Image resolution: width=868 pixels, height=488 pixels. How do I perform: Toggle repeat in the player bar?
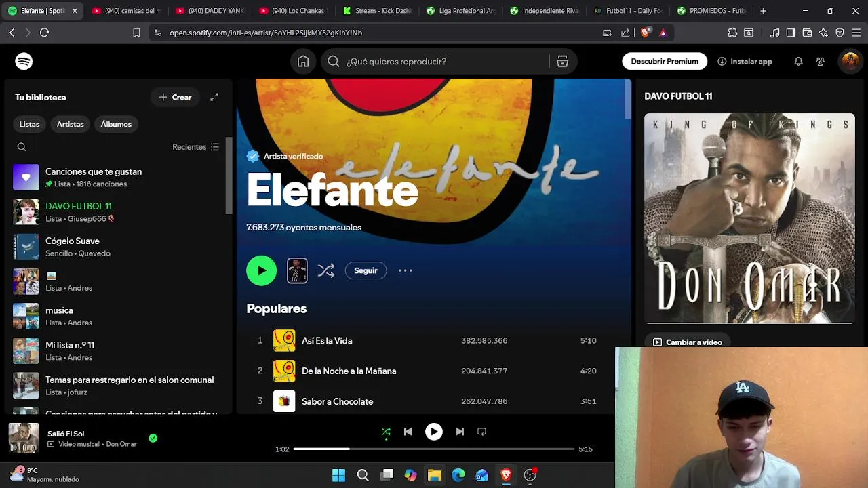pos(481,432)
